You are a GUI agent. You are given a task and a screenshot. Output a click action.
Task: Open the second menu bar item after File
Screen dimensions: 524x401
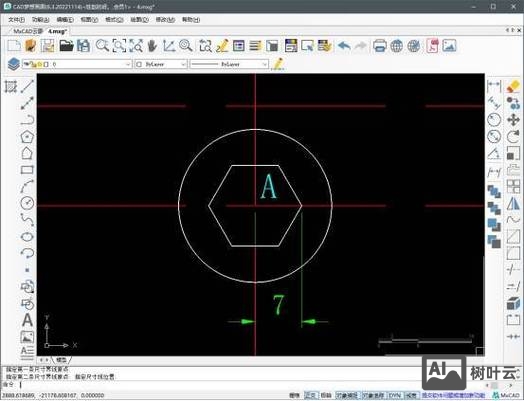pos(40,20)
